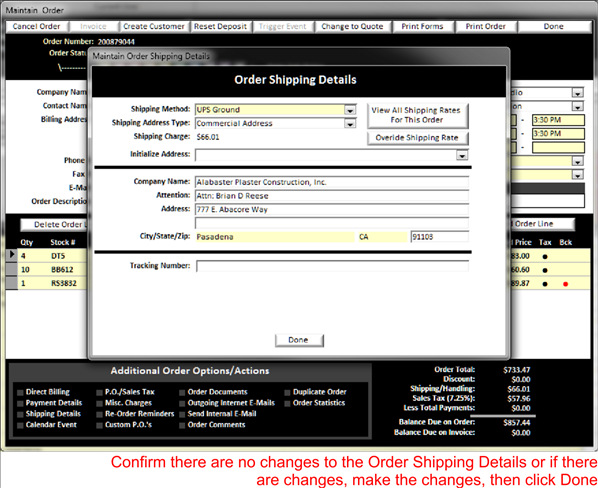Select Change to Quote in the toolbar
This screenshot has width=598, height=488.
[x=352, y=27]
